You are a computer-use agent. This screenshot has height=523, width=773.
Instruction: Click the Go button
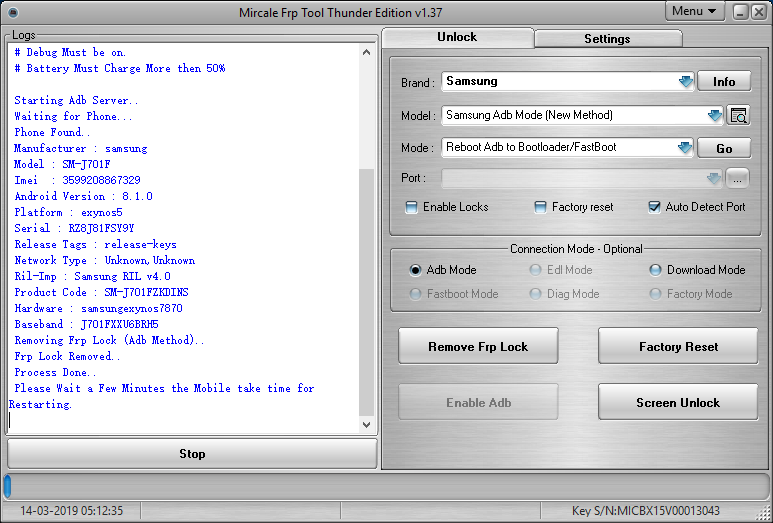tap(724, 148)
